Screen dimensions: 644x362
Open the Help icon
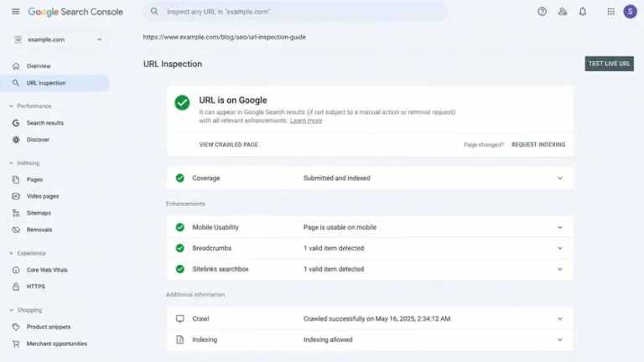543,12
